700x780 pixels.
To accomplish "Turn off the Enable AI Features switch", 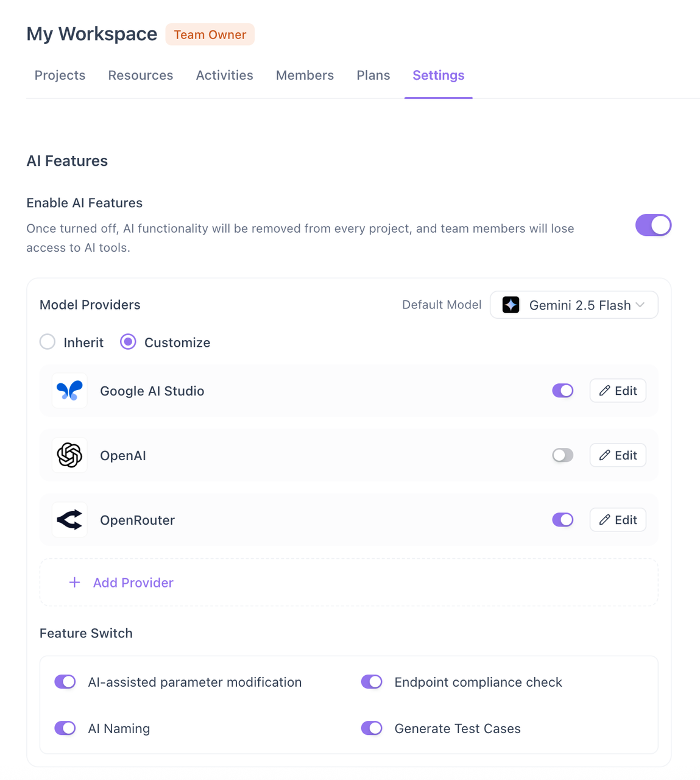I will pos(653,225).
